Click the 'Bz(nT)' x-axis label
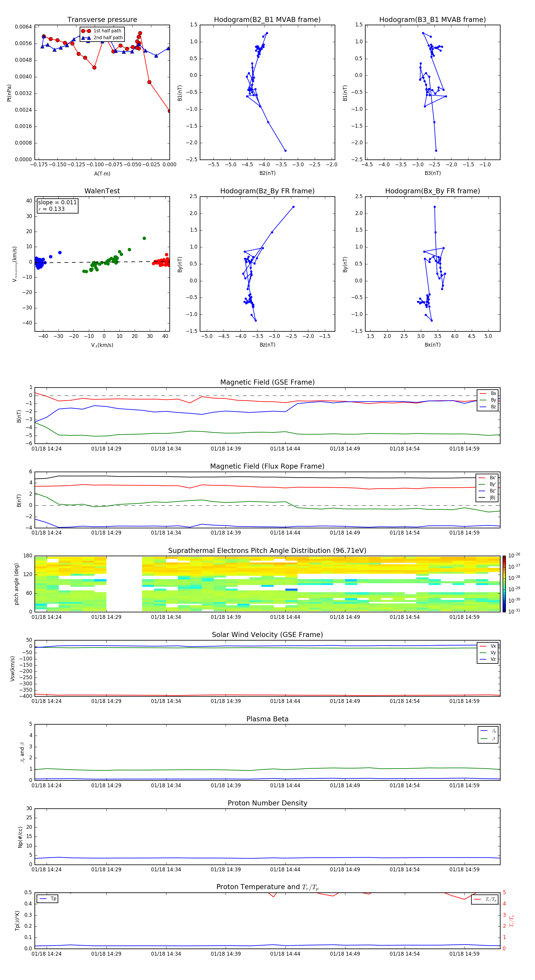Viewport: 535px width, 980px height. [267, 345]
